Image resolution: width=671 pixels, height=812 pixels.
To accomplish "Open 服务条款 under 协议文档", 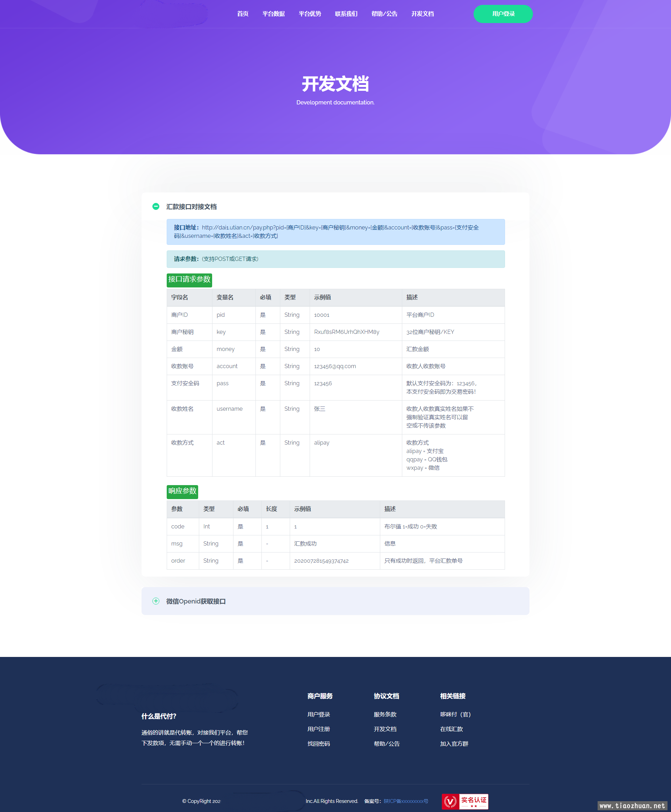I will pos(385,714).
